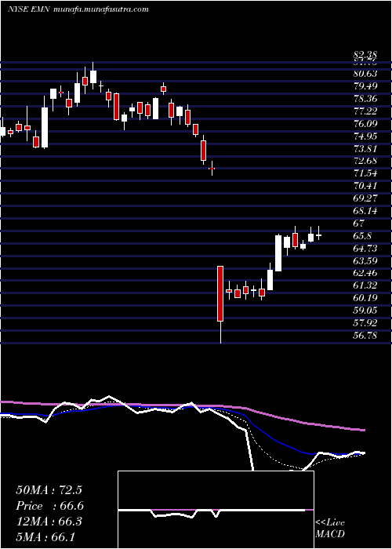Click the 67 price axis label
Viewport: 392px width, 549px height.
[359, 223]
